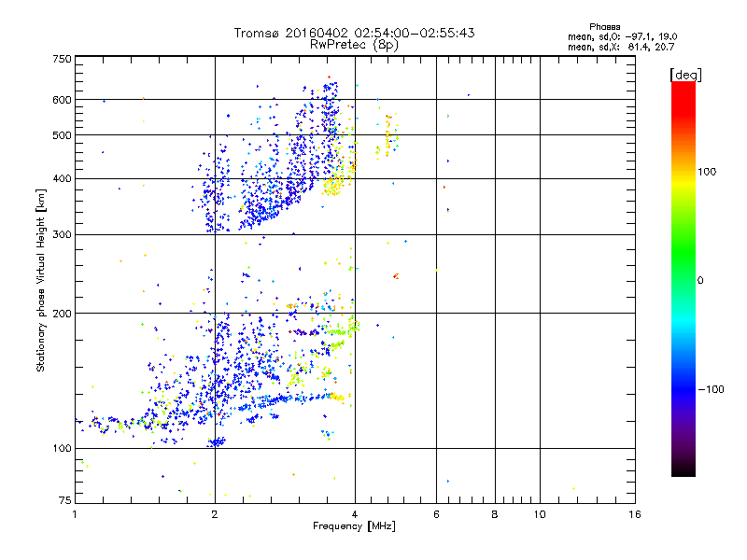
Task: Click the 'Stationary phase Virtual Height [km]' axis label
Action: [x=40, y=280]
